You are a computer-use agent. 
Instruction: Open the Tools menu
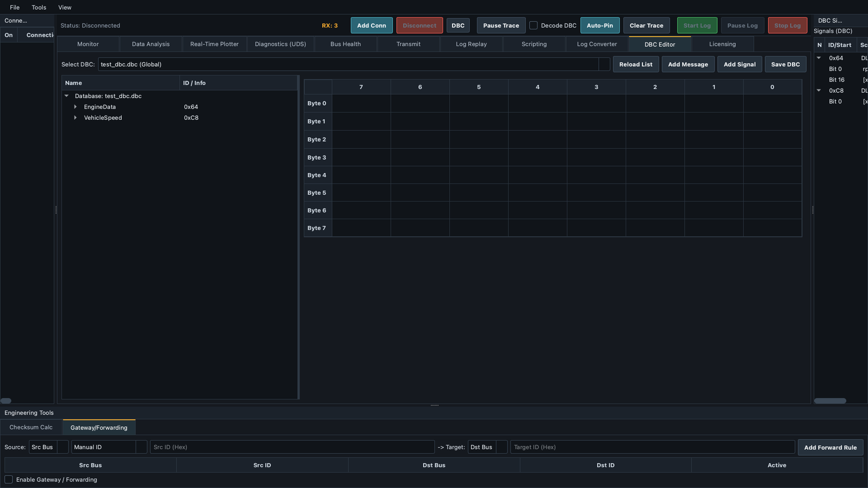coord(39,8)
